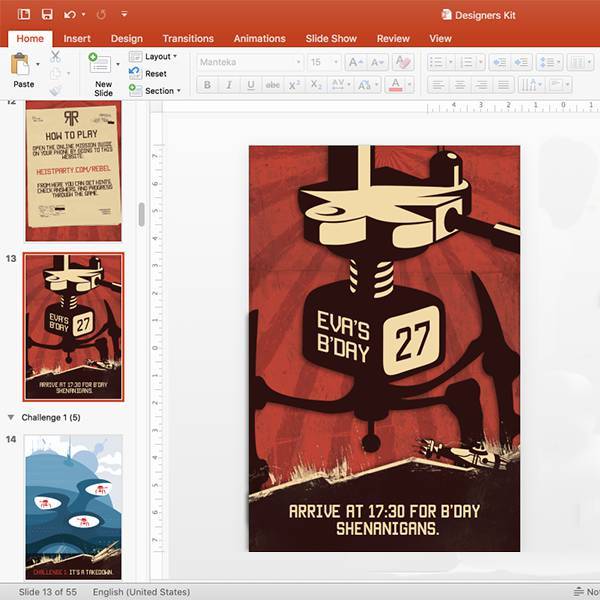The height and width of the screenshot is (600, 600).
Task: Click the Undo arrow icon
Action: tap(70, 15)
